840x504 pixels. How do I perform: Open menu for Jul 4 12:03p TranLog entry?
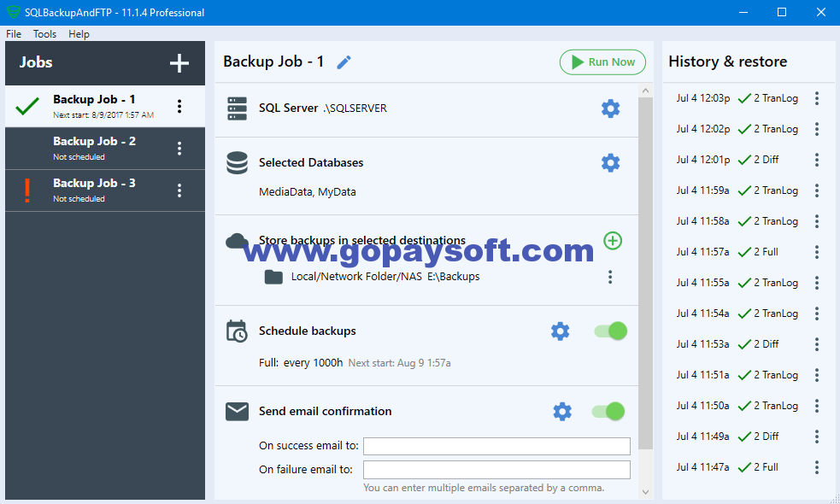click(816, 98)
